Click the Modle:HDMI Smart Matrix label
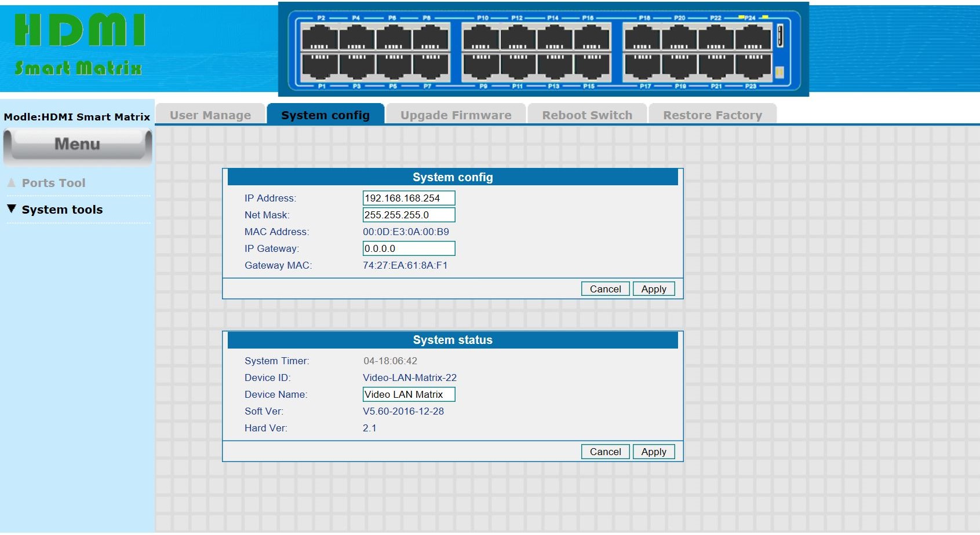980x535 pixels. [x=77, y=117]
